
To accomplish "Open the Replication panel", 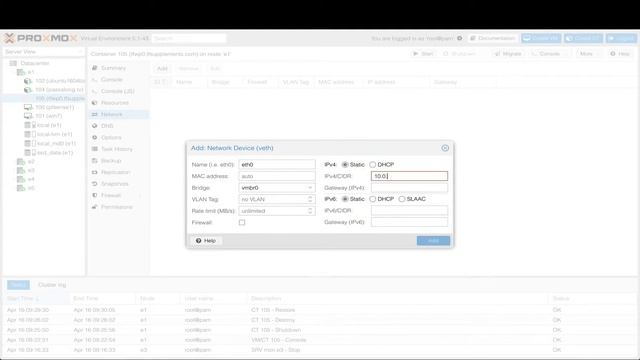I will coord(118,172).
